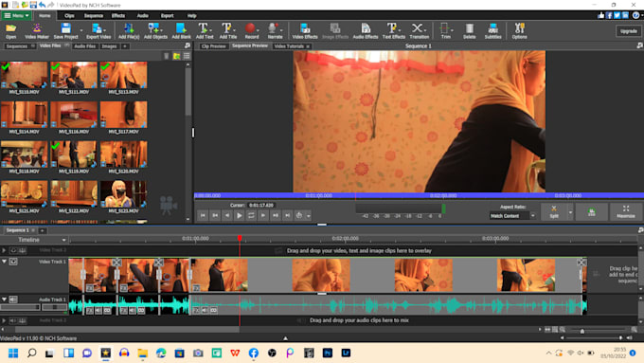
Task: Collapse Audio Track 1 with its triangle
Action: pyautogui.click(x=4, y=299)
